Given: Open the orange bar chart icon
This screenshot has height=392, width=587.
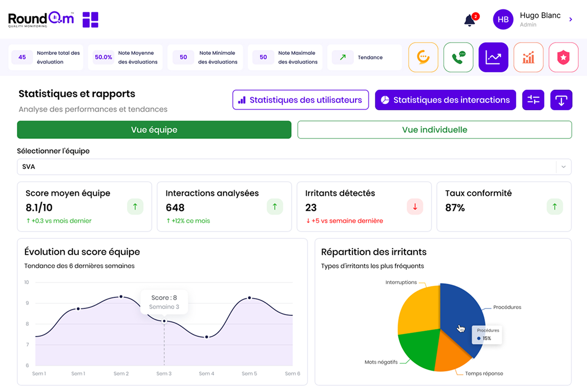Looking at the screenshot, I should [x=528, y=57].
